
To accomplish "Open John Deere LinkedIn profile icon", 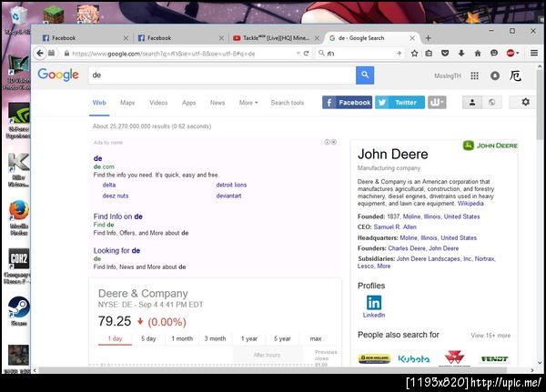I will [x=374, y=303].
